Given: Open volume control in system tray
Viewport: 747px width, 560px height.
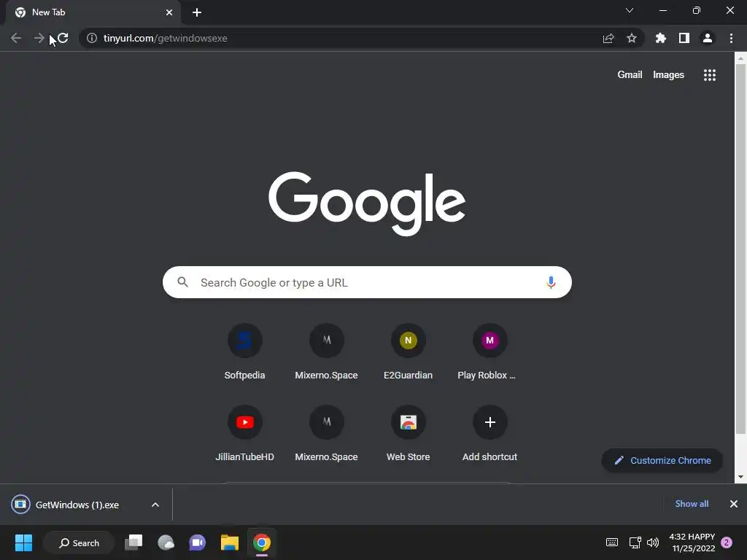Looking at the screenshot, I should 653,542.
